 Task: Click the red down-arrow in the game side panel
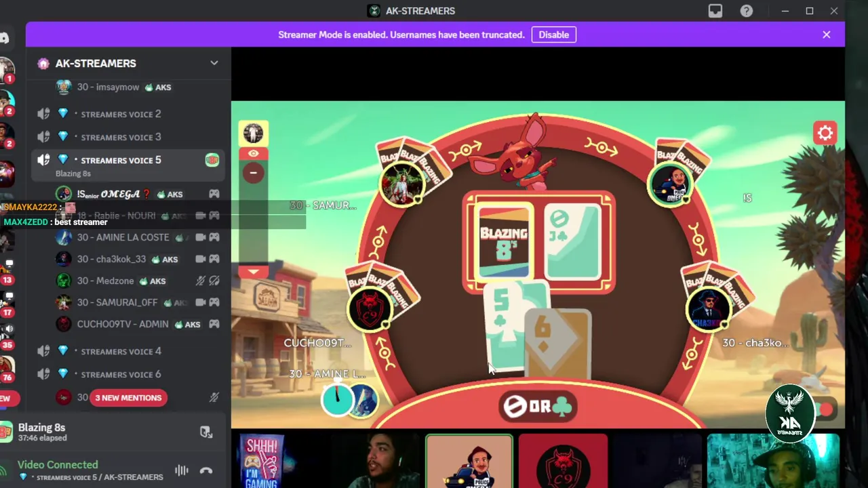(x=253, y=271)
